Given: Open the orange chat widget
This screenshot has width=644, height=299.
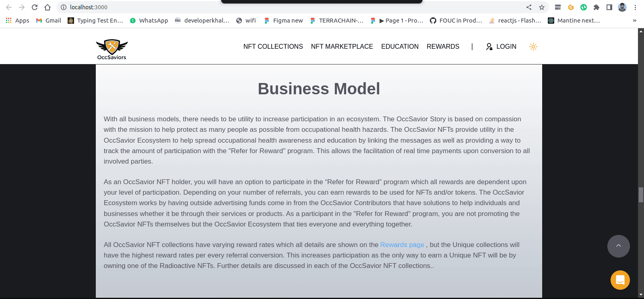Looking at the screenshot, I should pos(620,280).
